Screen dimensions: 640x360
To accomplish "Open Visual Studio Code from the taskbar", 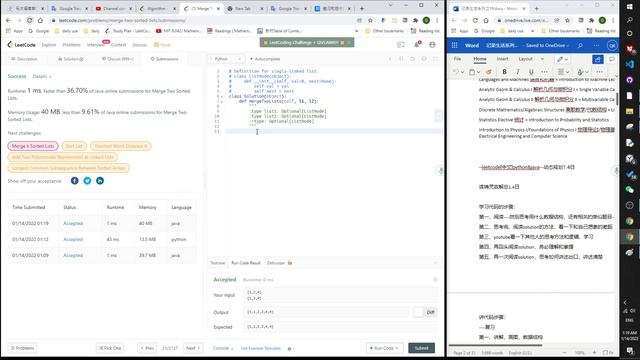I will pos(629,64).
